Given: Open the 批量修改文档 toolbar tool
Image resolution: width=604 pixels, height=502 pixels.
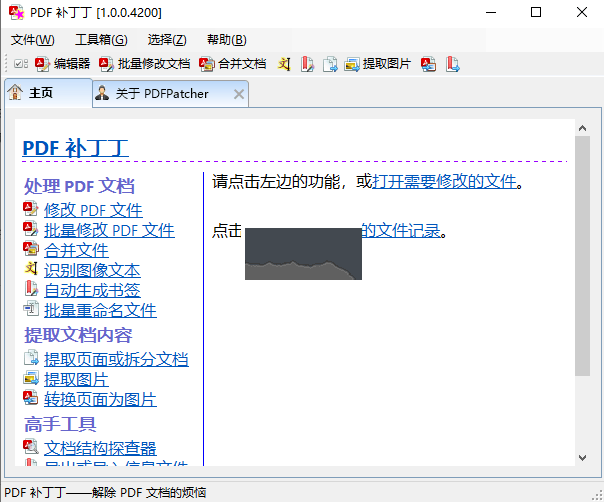Looking at the screenshot, I should 144,64.
